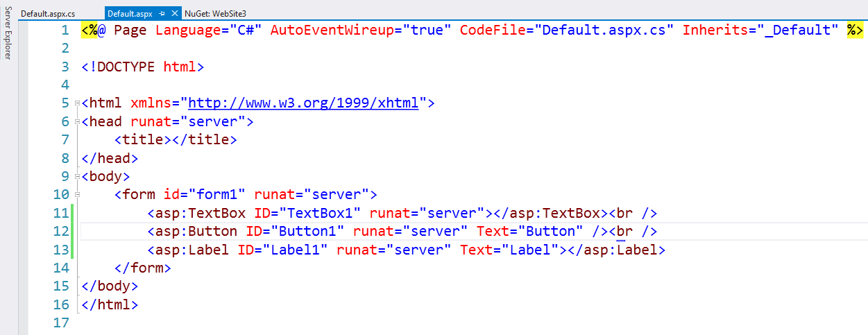This screenshot has height=335, width=868.
Task: Click the Page directive keyword on line 1
Action: [130, 31]
